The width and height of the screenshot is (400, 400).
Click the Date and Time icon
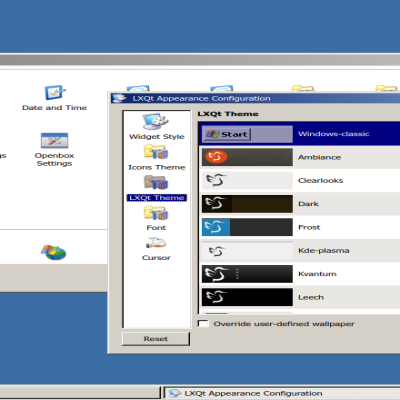55,92
